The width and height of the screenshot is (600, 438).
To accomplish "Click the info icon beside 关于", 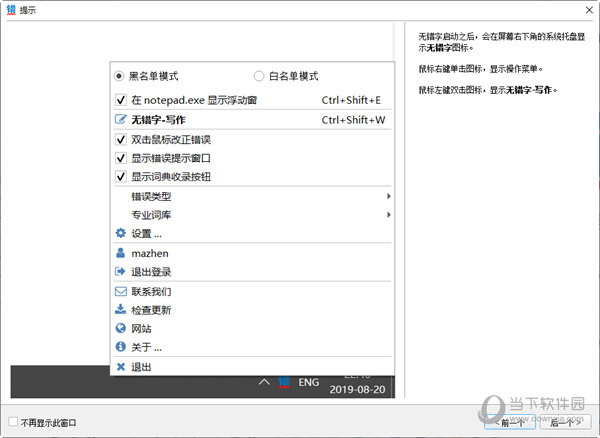I will tap(121, 347).
